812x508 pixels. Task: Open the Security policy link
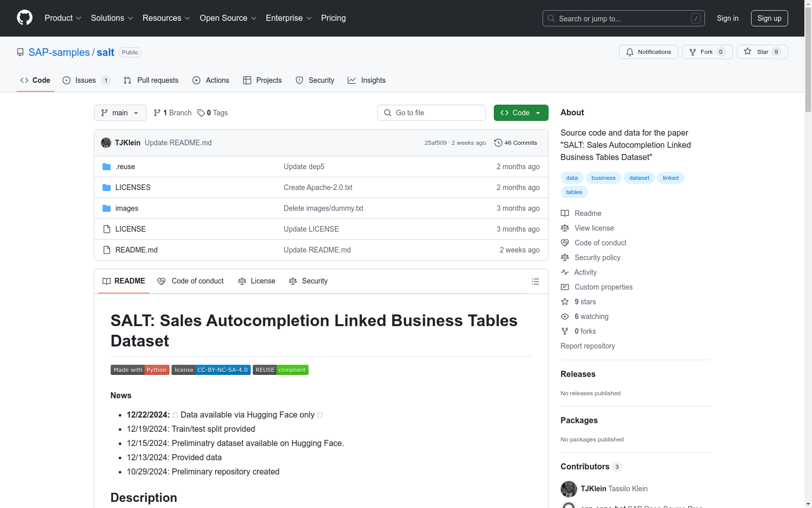591,258
